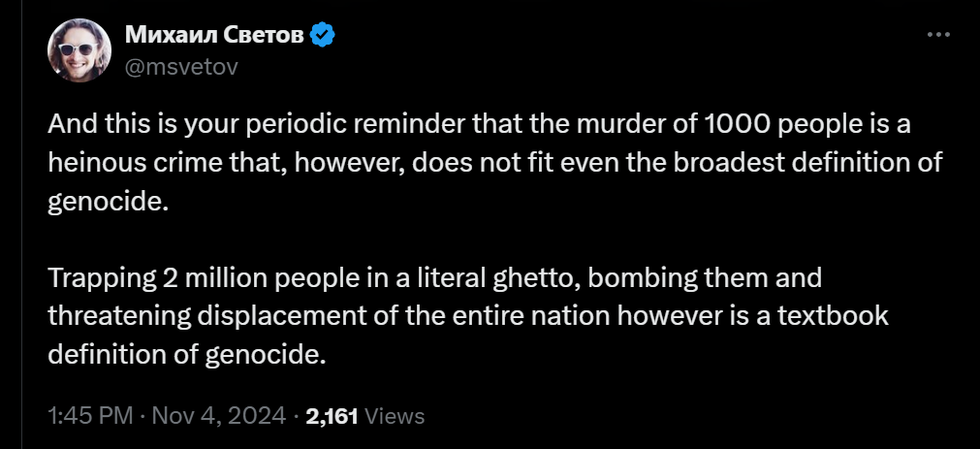Open the @msvetov handle link
The height and width of the screenshot is (449, 980).
pos(182,66)
